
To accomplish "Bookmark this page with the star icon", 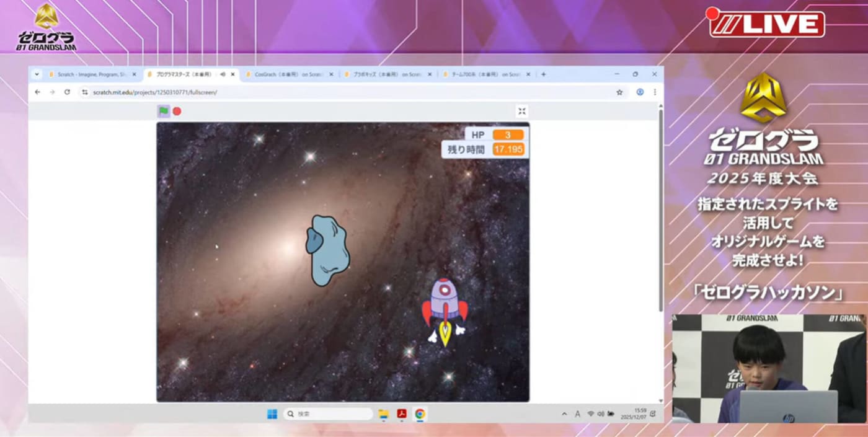I will [619, 92].
